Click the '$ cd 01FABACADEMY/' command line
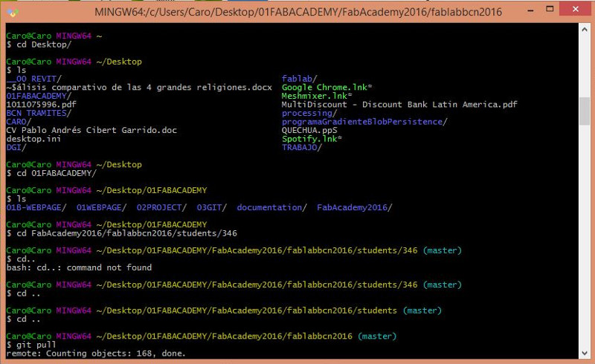This screenshot has height=364, width=595. tap(51, 173)
